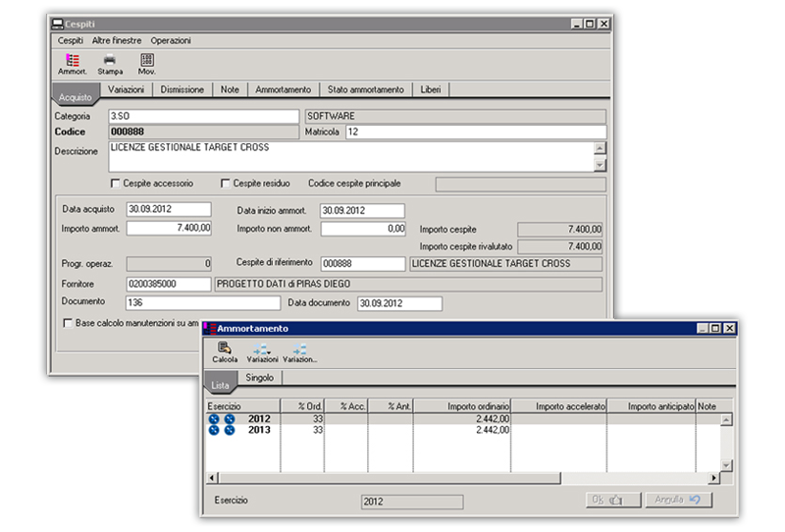Click the Data documento field

click(399, 303)
